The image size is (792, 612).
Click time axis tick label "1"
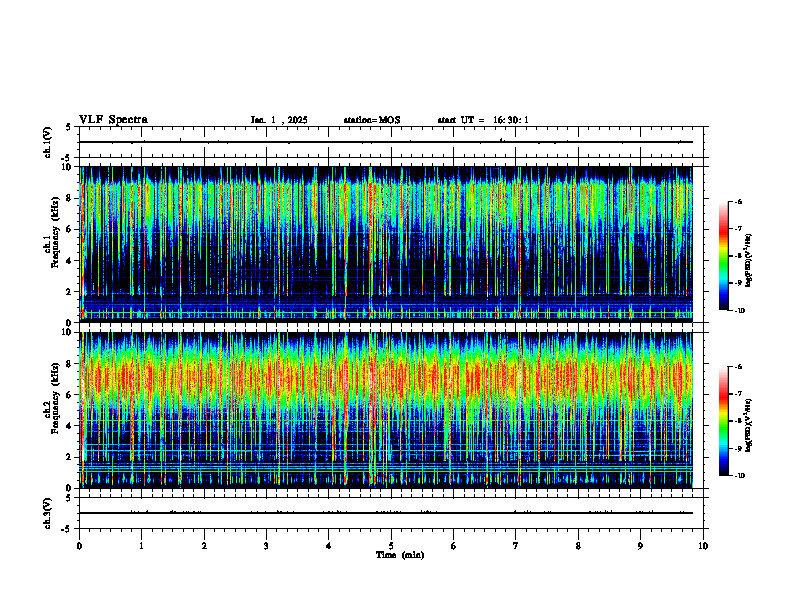point(141,546)
